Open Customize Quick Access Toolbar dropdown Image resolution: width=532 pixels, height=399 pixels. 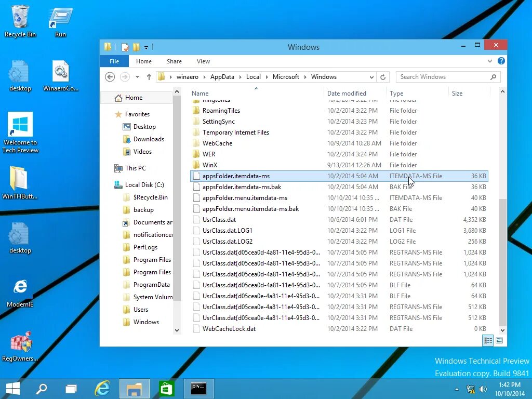point(146,47)
